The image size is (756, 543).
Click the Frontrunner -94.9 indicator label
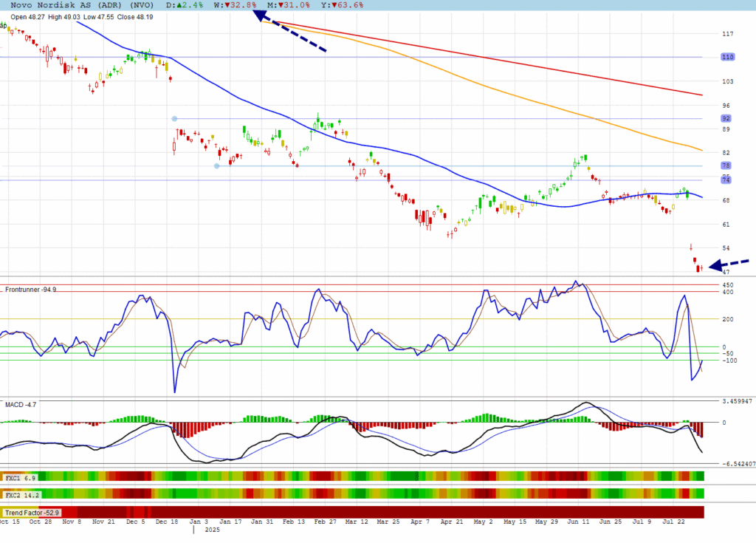pyautogui.click(x=30, y=290)
